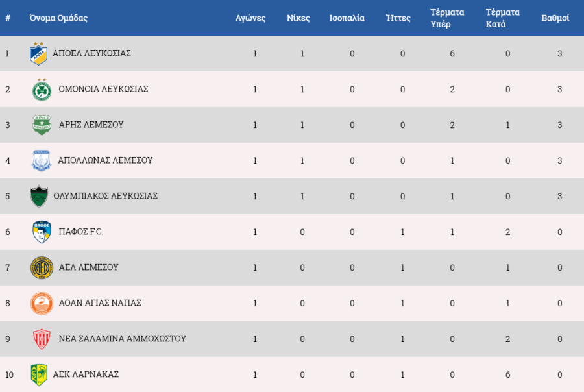Click the ΑΕΛ ΛΕΜΕΣΟΥ round yellow crest
Viewport: 584px width, 392px height.
(42, 267)
